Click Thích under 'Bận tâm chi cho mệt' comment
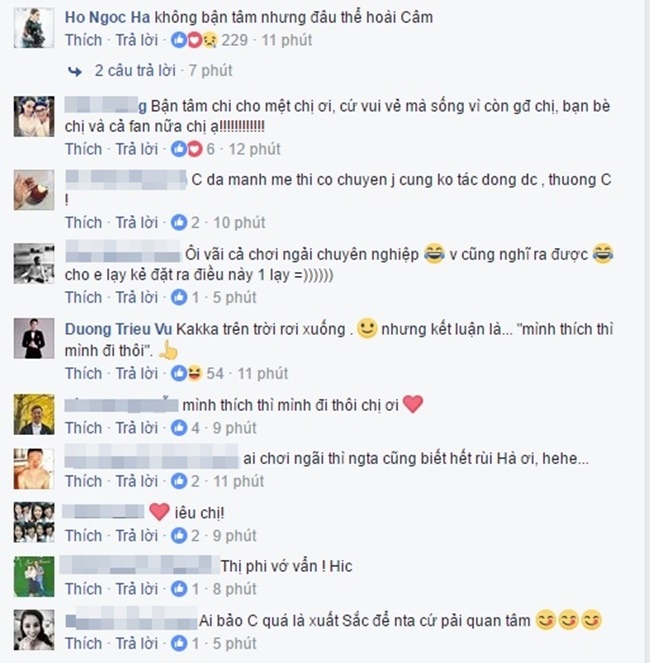650x663 pixels. click(x=83, y=149)
